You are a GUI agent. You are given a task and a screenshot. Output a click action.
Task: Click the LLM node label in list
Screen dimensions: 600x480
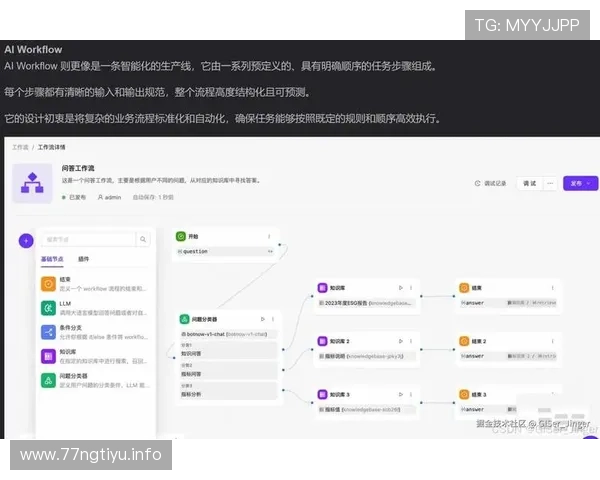pyautogui.click(x=65, y=304)
